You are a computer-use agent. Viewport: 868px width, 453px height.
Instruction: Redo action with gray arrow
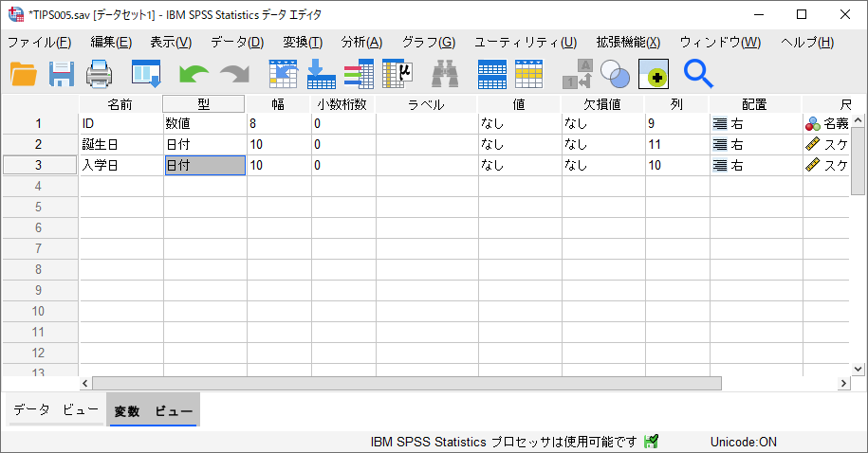[234, 74]
